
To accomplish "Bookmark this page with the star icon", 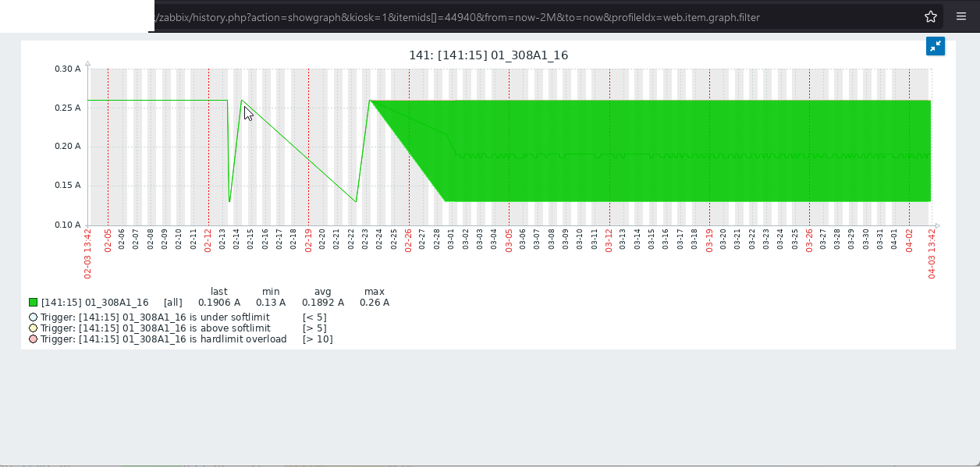I will click(x=931, y=16).
